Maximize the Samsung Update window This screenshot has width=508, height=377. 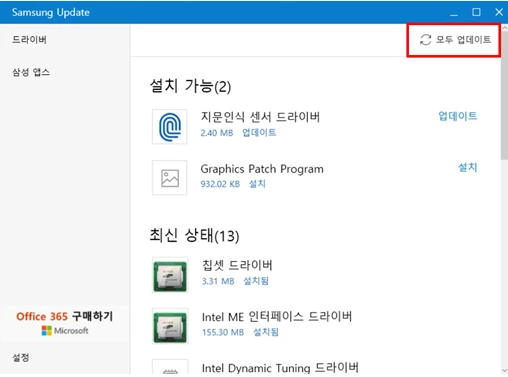point(476,12)
